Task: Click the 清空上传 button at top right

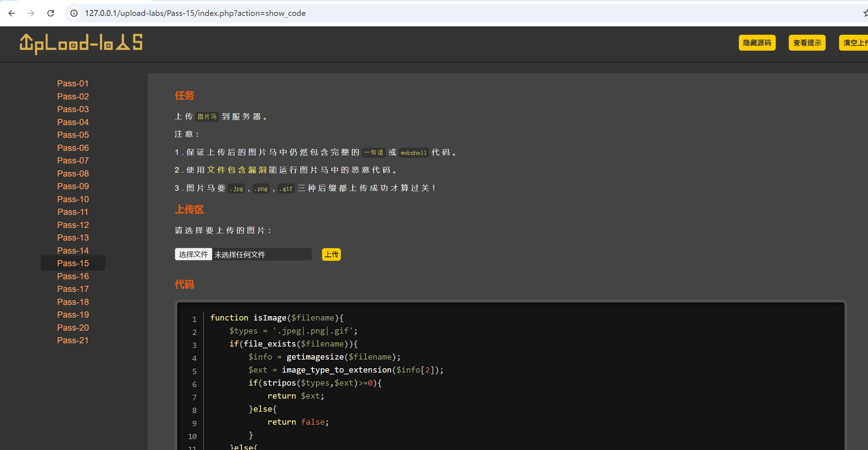Action: pyautogui.click(x=855, y=43)
